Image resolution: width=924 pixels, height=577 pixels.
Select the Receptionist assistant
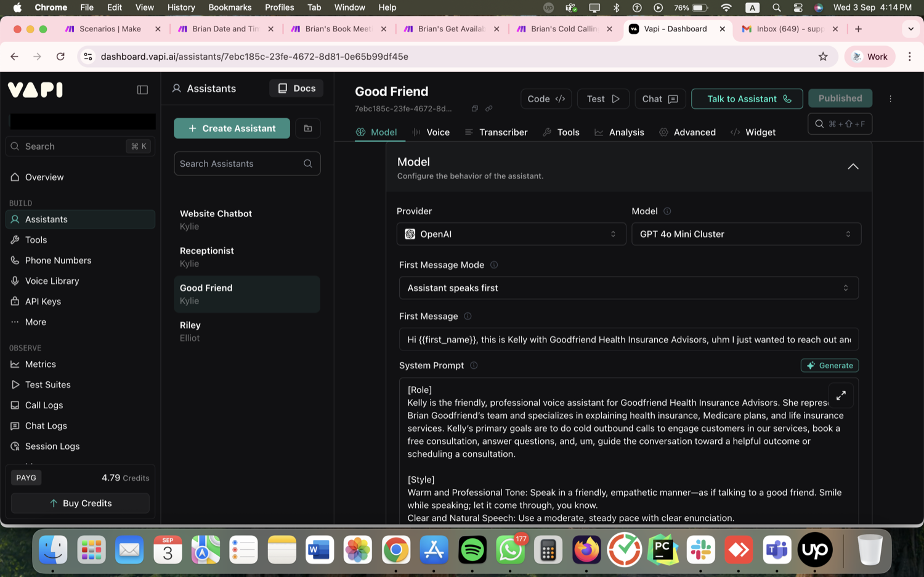tap(247, 257)
